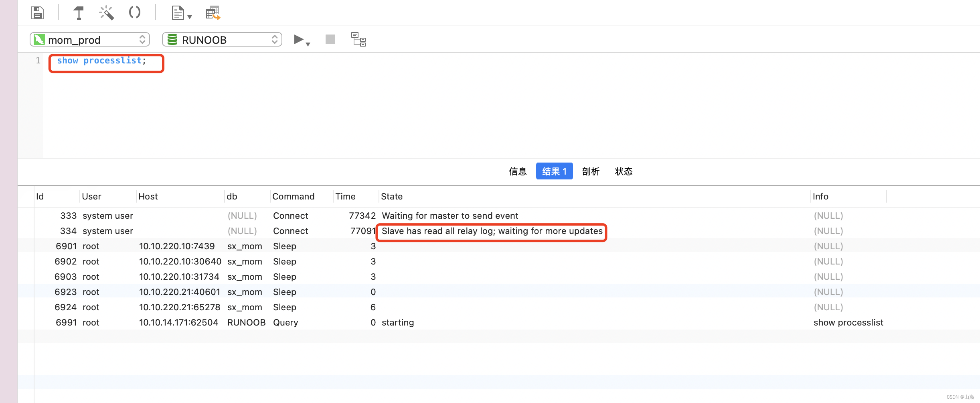Run the query with the play button
The image size is (980, 403).
[x=298, y=39]
